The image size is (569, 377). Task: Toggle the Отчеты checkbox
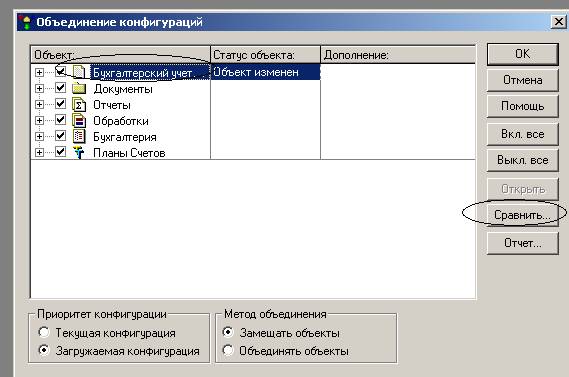click(x=60, y=104)
